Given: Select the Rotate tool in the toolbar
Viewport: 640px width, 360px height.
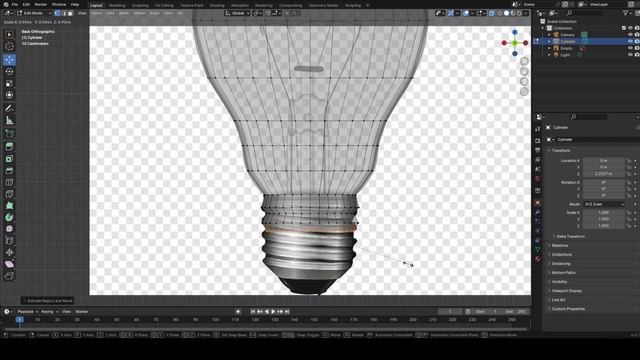Looking at the screenshot, I should click(9, 72).
